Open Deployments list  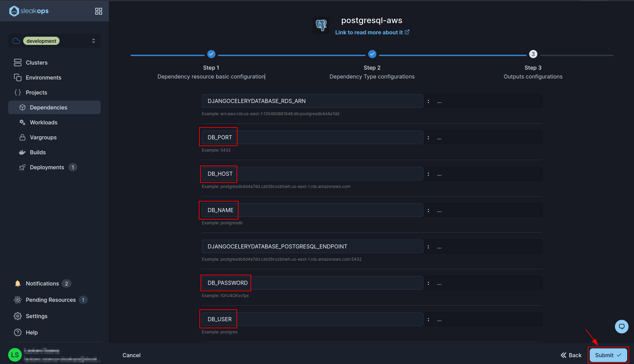coord(47,167)
